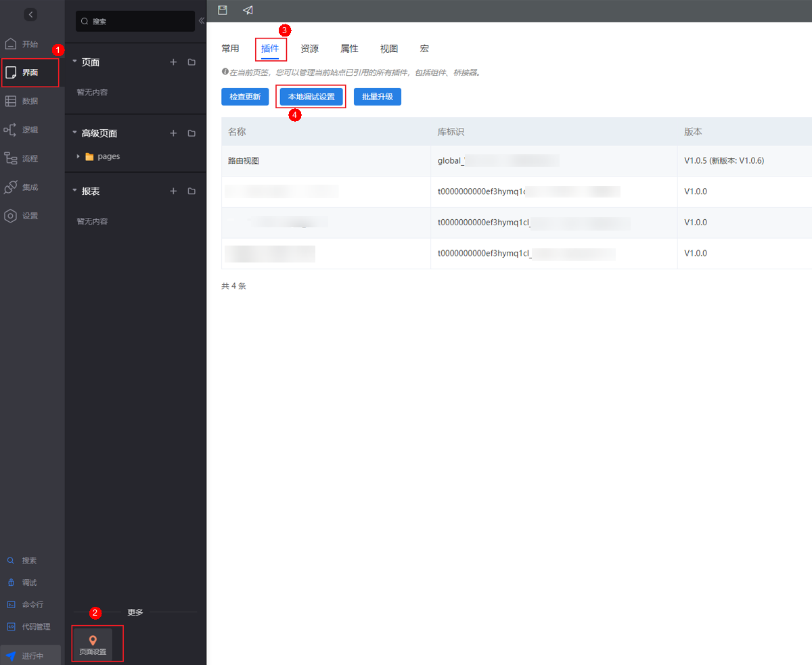
Task: Click the search input field
Action: [x=135, y=21]
